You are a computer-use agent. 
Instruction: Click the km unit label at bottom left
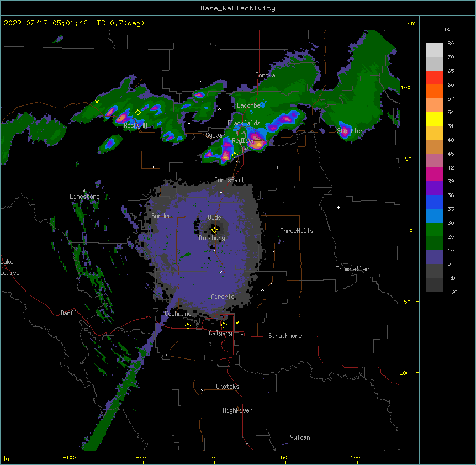tap(8, 459)
